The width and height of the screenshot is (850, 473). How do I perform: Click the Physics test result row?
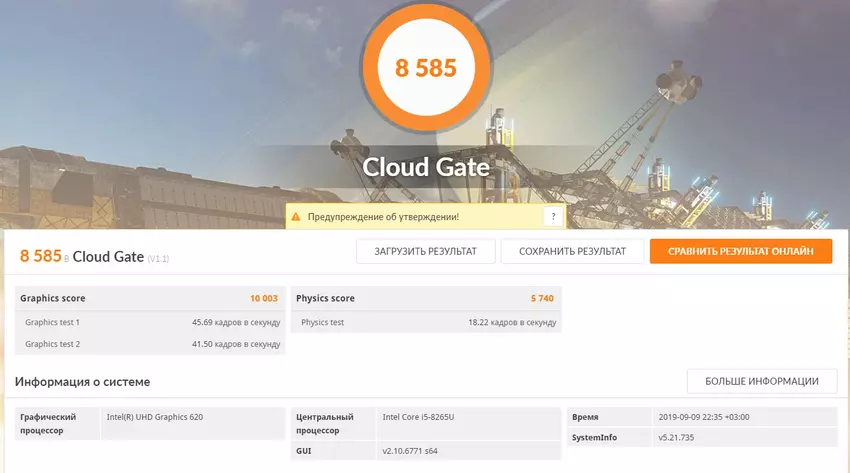tap(425, 322)
